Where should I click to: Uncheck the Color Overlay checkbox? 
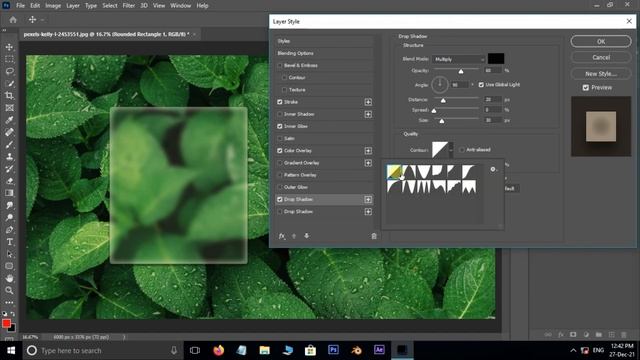coord(280,151)
